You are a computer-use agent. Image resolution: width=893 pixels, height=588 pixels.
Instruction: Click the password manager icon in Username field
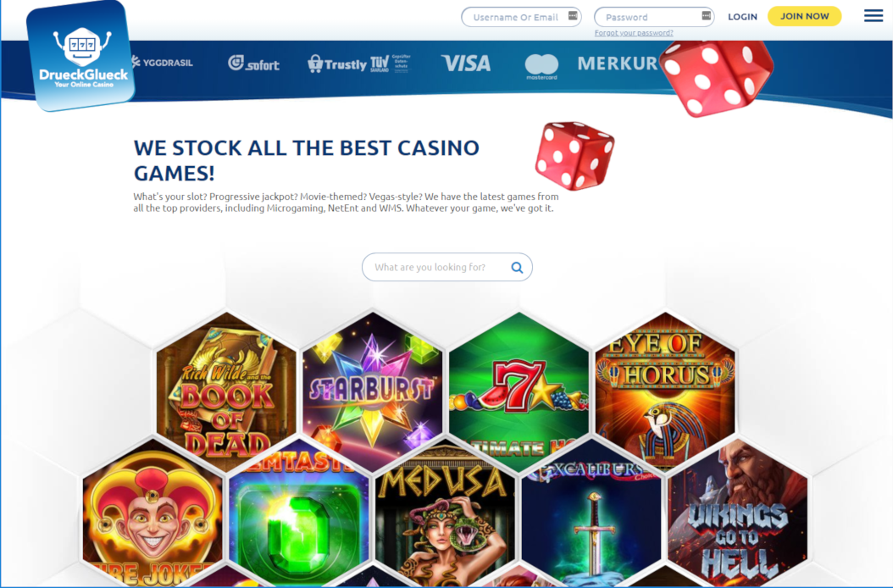573,16
